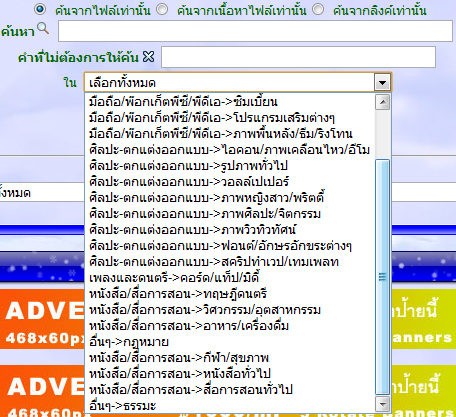This screenshot has height=417, width=456.
Task: Pick option 'อื่นๆ->กฎหมาย'
Action: click(x=230, y=342)
